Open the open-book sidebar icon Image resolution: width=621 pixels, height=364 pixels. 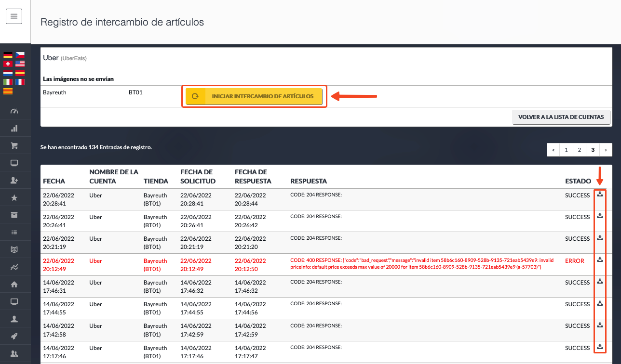coord(14,249)
